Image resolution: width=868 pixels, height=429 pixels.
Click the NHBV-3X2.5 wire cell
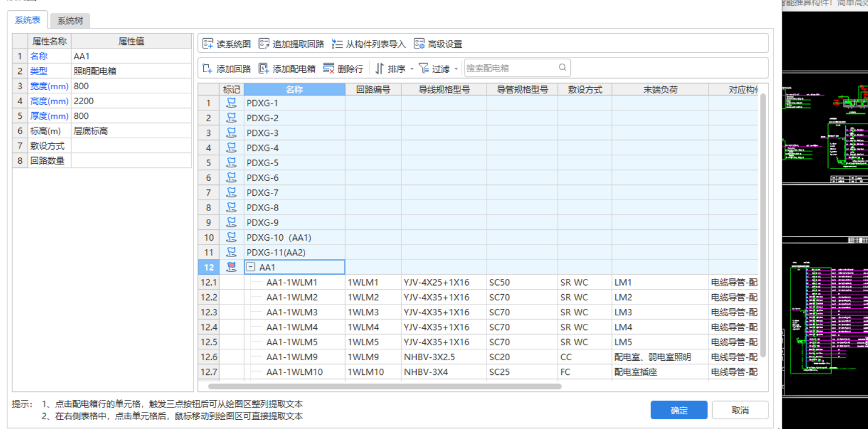click(x=444, y=357)
